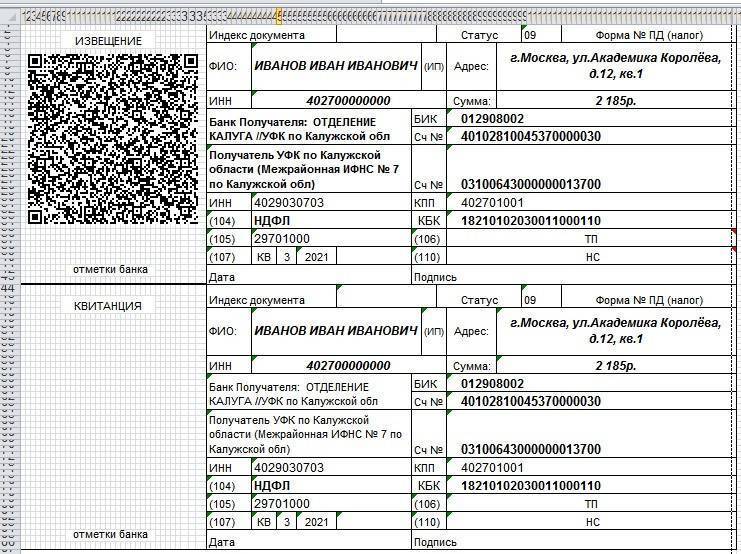The width and height of the screenshot is (741, 554).
Task: Select НДФЛ cell in upper form
Action: [x=272, y=221]
